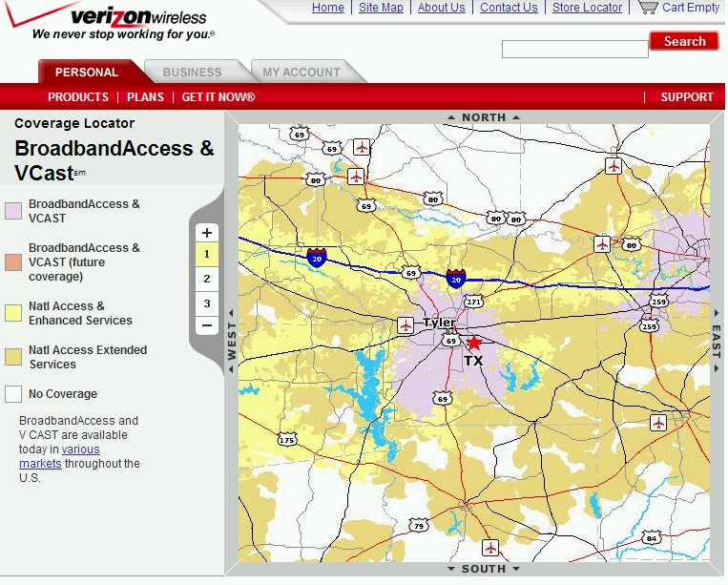Image resolution: width=728 pixels, height=585 pixels.
Task: Open the Site Map link
Action: [381, 8]
